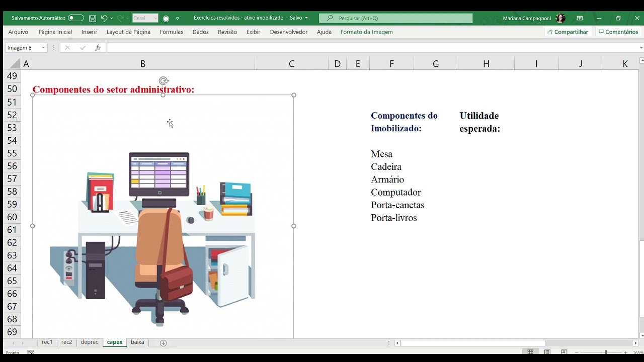Expand the formula bar chevron
The height and width of the screenshot is (362, 644).
pos(640,48)
